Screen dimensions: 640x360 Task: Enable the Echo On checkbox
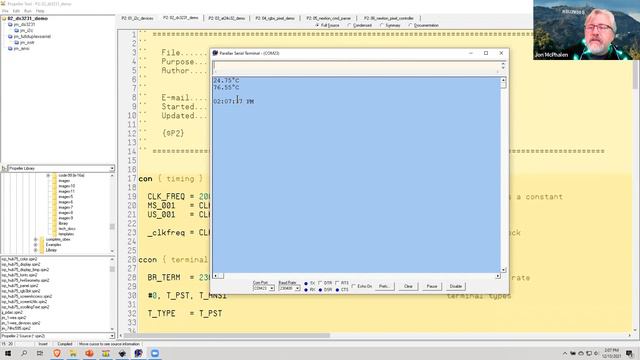[x=354, y=286]
